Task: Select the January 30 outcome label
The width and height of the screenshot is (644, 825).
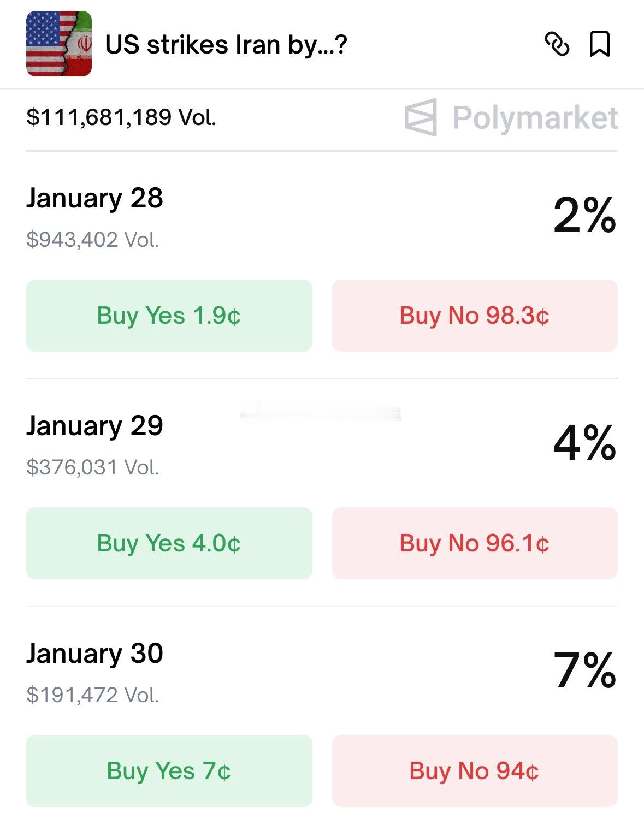Action: pos(94,654)
